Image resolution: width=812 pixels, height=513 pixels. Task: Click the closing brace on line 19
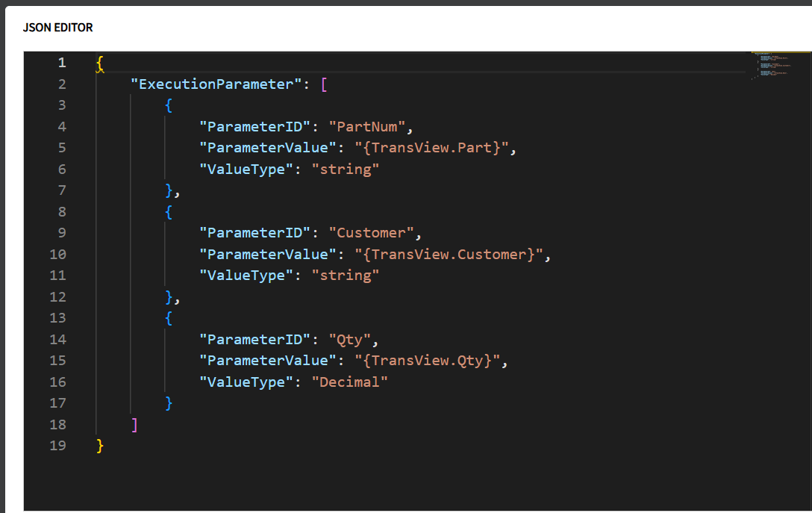click(x=99, y=445)
